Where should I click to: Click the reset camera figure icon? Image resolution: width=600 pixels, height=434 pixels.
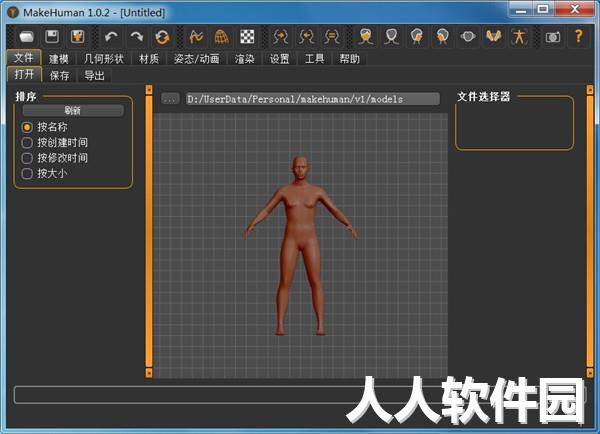click(x=519, y=37)
